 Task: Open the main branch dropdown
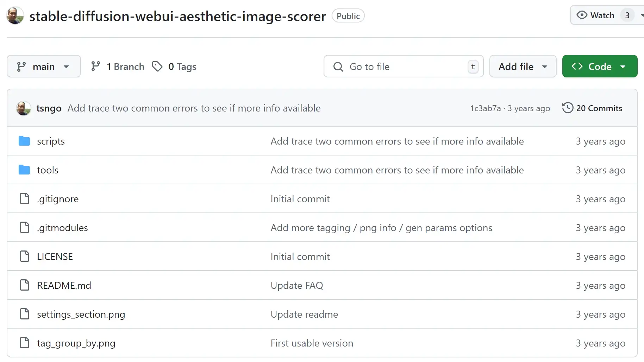(x=44, y=66)
